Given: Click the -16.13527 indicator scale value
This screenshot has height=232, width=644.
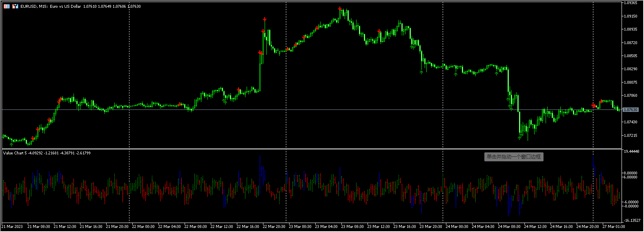Looking at the screenshot, I should pyautogui.click(x=632, y=221).
